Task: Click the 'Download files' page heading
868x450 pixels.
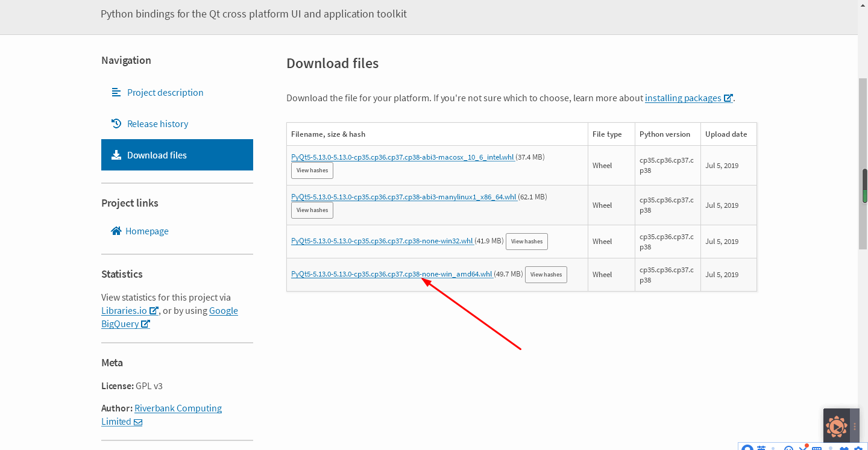Action: click(x=333, y=63)
